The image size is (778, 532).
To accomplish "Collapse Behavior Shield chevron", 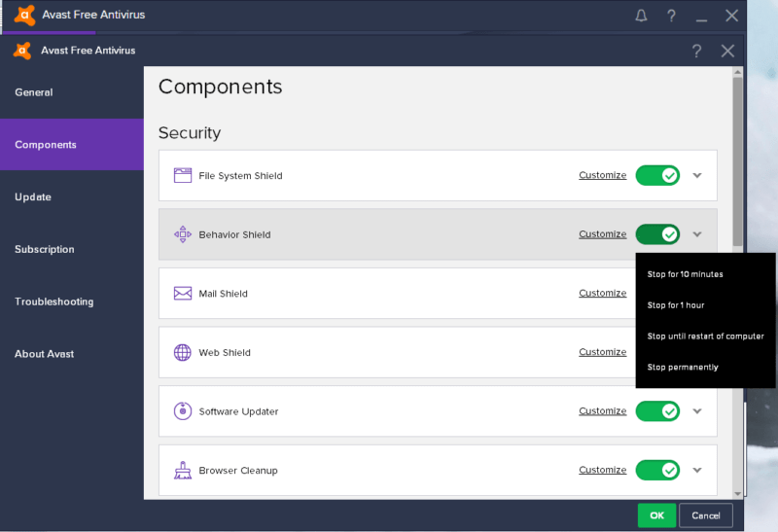I will pyautogui.click(x=697, y=234).
